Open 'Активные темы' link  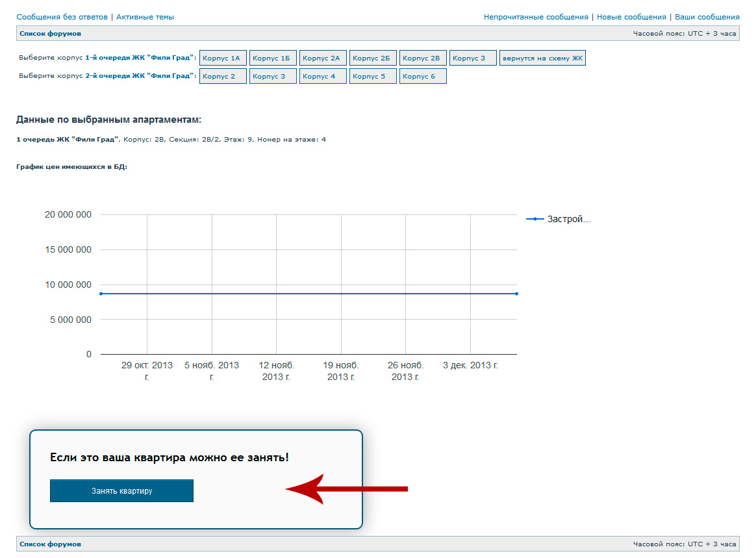click(145, 17)
